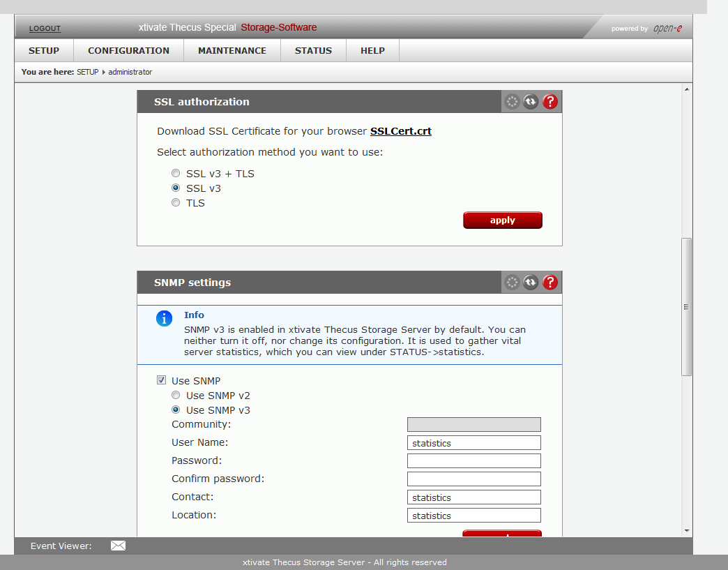The width and height of the screenshot is (728, 570).
Task: Select Use SNMP v3
Action: pos(176,410)
